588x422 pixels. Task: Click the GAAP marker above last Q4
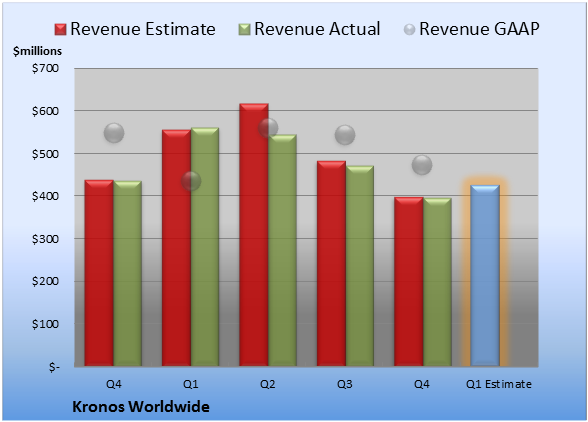pyautogui.click(x=422, y=165)
